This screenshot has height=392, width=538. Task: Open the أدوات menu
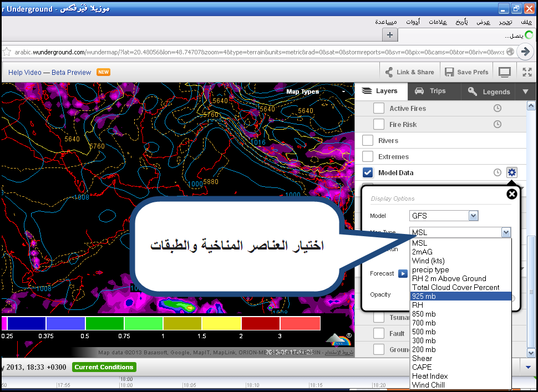[x=413, y=22]
